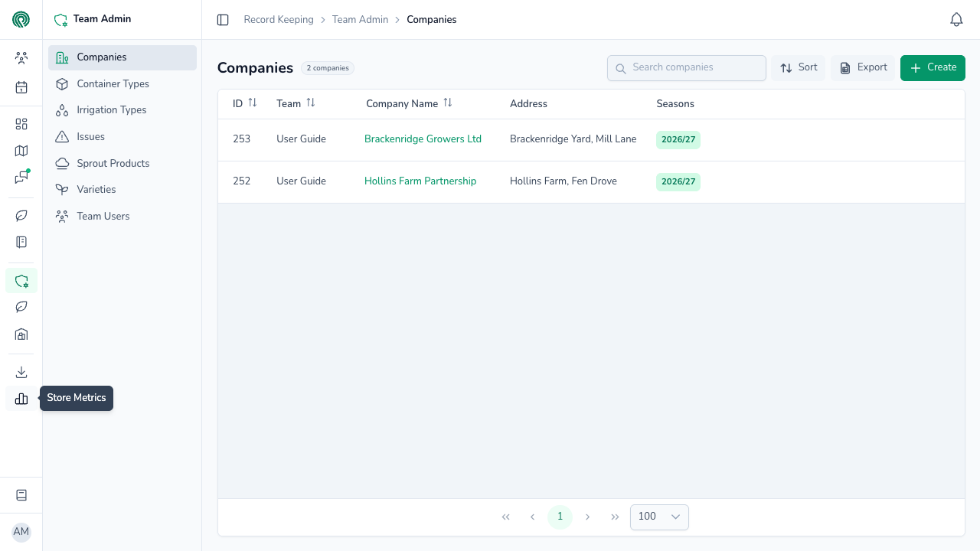
Task: Open the chat icon with green dot
Action: coord(21,178)
